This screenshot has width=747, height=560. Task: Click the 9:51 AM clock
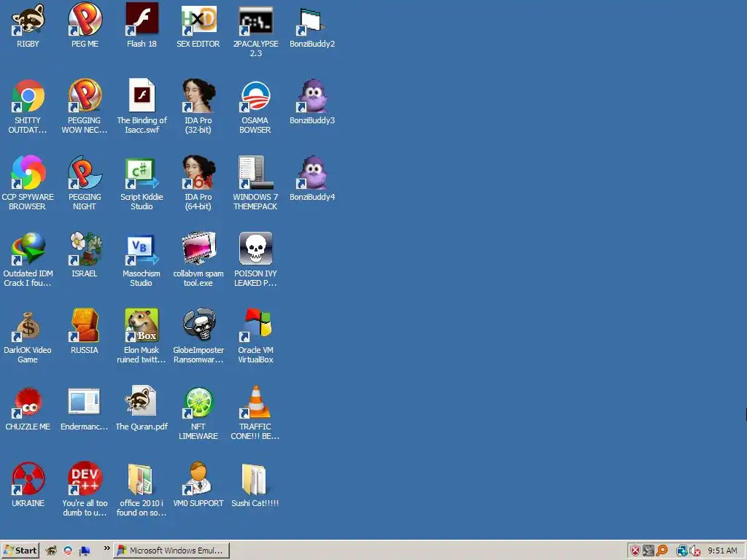tap(722, 551)
